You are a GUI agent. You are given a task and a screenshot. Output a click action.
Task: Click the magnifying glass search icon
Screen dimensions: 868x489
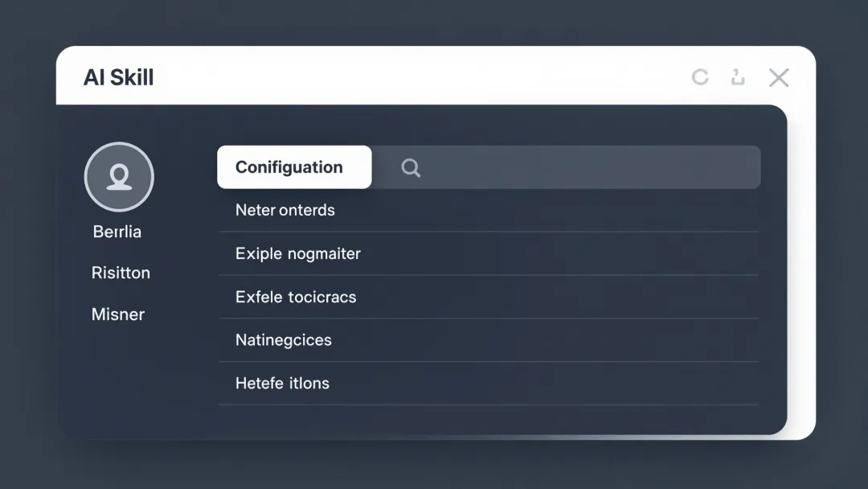pyautogui.click(x=411, y=167)
